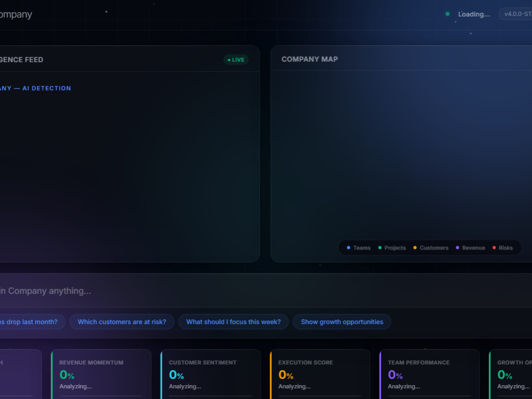Click the AI DETECTION section heading

coord(35,88)
